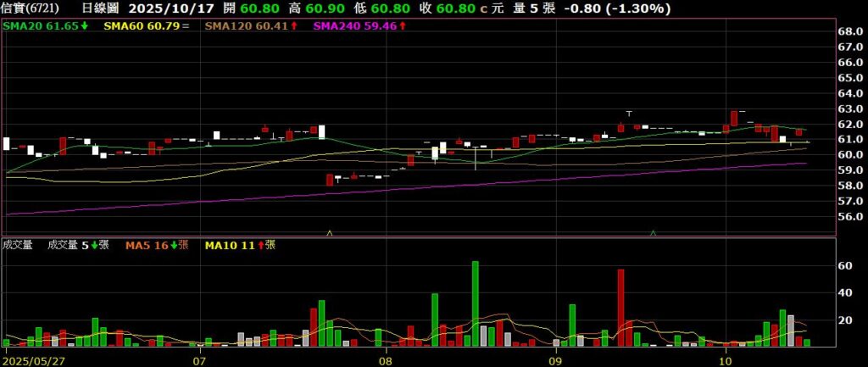This screenshot has width=868, height=367.
Task: Select the SMA20 61.65 legend label
Action: 42,27
